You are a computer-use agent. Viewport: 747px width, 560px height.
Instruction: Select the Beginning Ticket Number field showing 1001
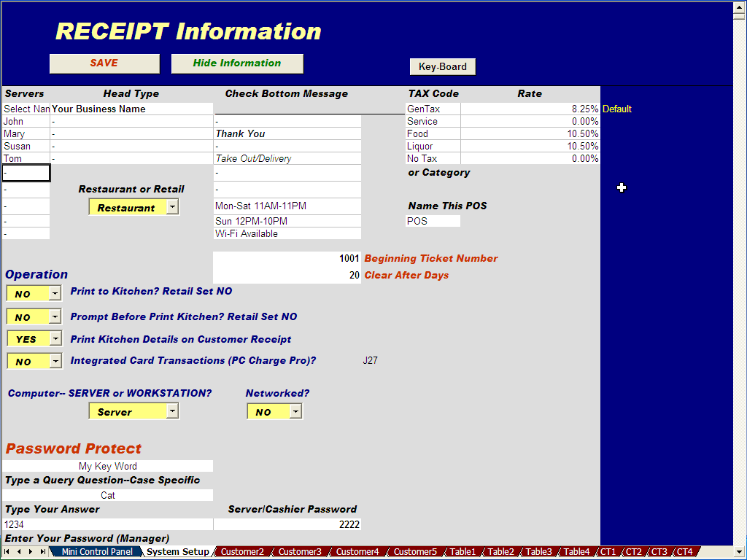tap(287, 259)
